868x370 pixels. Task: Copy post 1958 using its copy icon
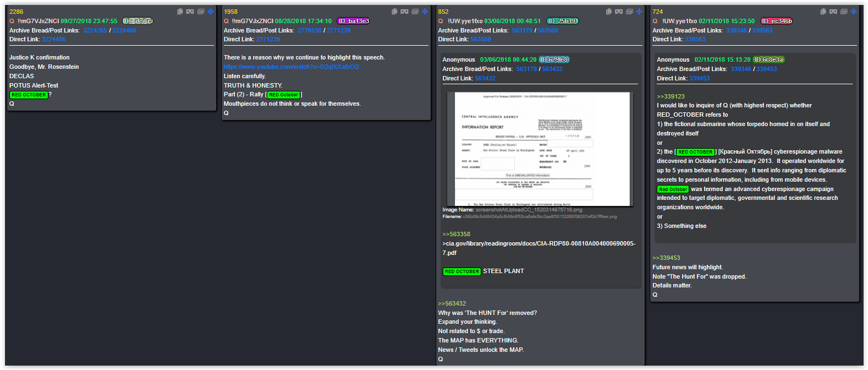pos(394,12)
